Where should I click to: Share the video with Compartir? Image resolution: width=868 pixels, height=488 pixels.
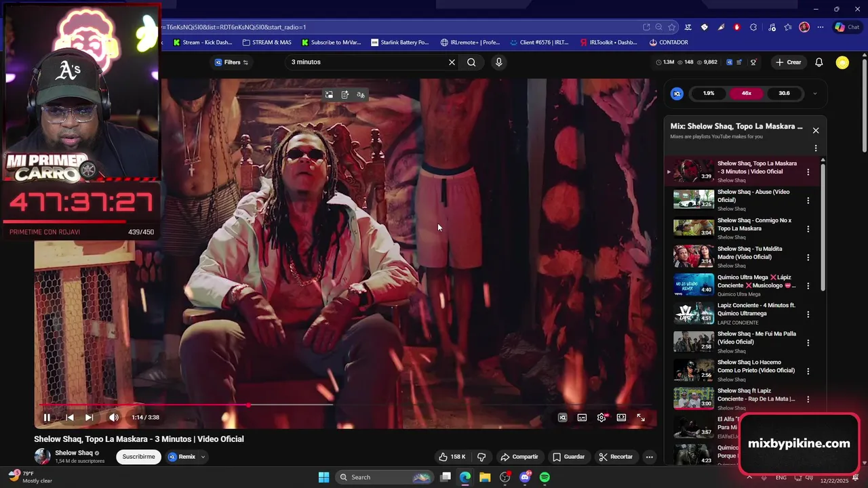coord(519,457)
